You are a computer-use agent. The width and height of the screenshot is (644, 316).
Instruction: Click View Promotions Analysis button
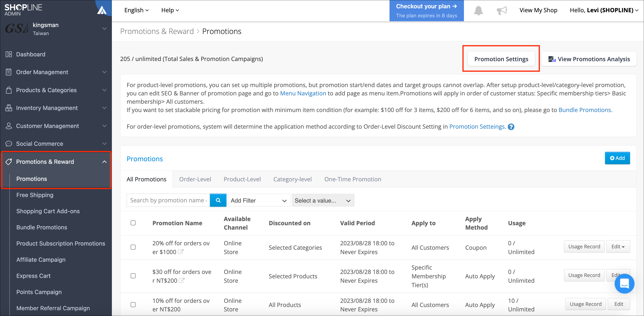[589, 59]
